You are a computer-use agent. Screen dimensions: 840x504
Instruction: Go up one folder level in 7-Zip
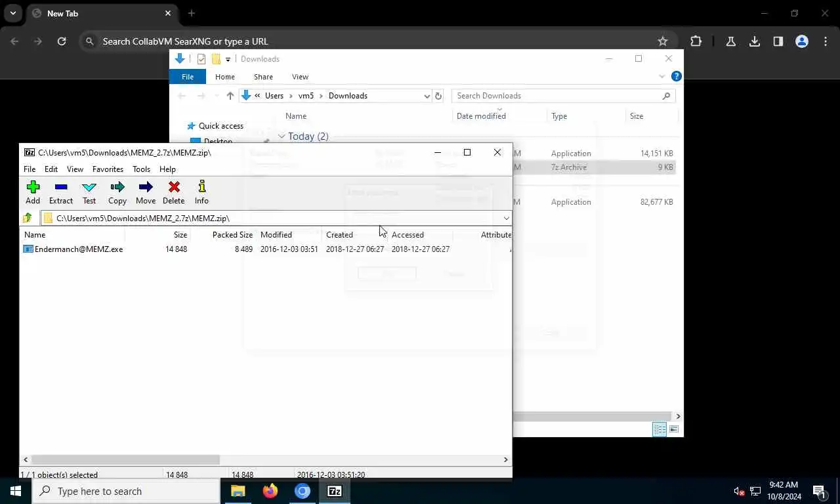pos(28,218)
